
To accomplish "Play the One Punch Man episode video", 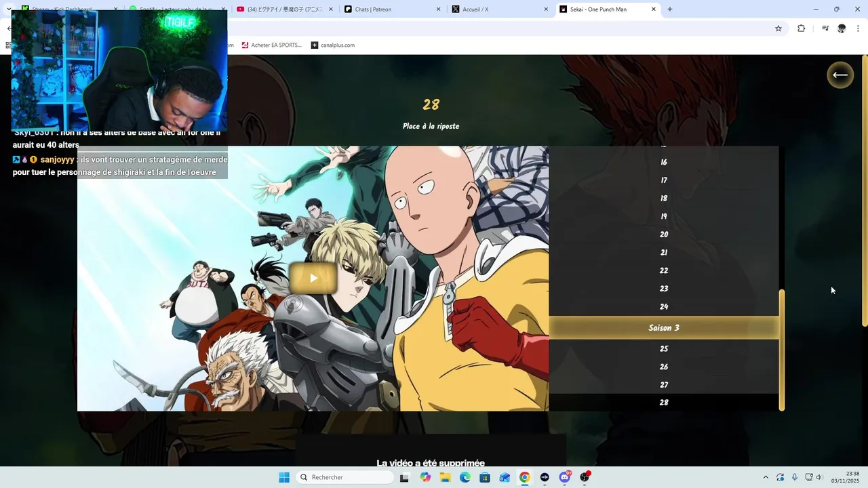I will tap(313, 278).
